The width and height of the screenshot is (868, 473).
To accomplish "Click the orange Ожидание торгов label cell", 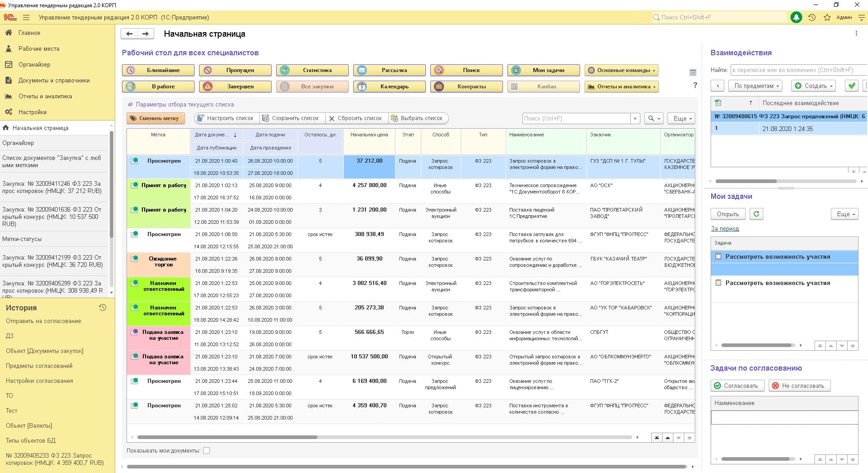I will (x=163, y=262).
